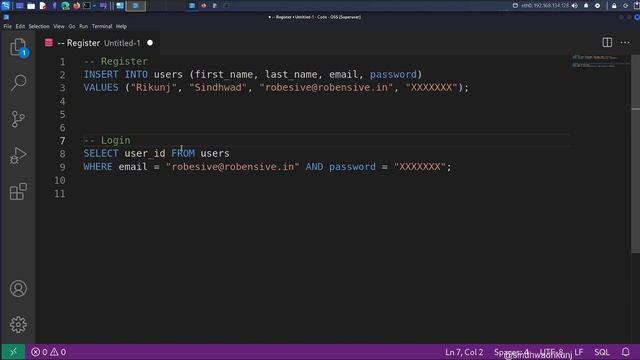Click the '-- Register' comment on line 1
The height and width of the screenshot is (360, 640).
[116, 61]
